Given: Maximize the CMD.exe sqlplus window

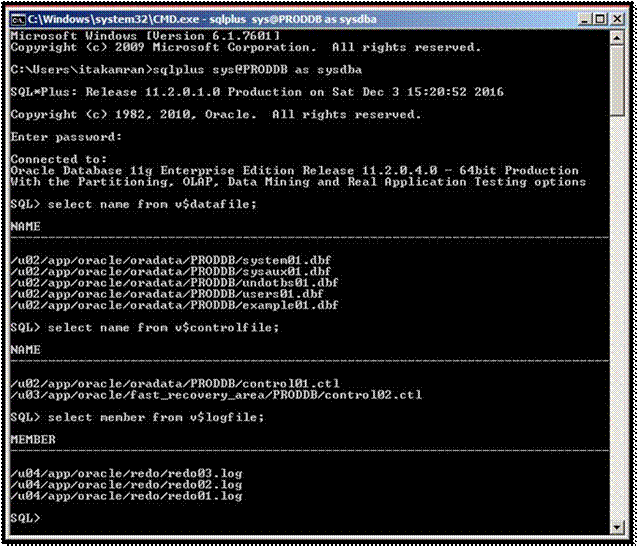Looking at the screenshot, I should click(600, 19).
